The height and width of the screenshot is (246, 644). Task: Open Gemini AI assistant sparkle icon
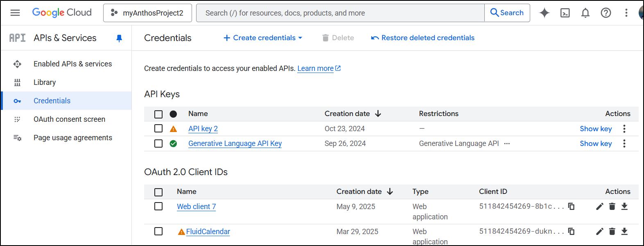545,13
